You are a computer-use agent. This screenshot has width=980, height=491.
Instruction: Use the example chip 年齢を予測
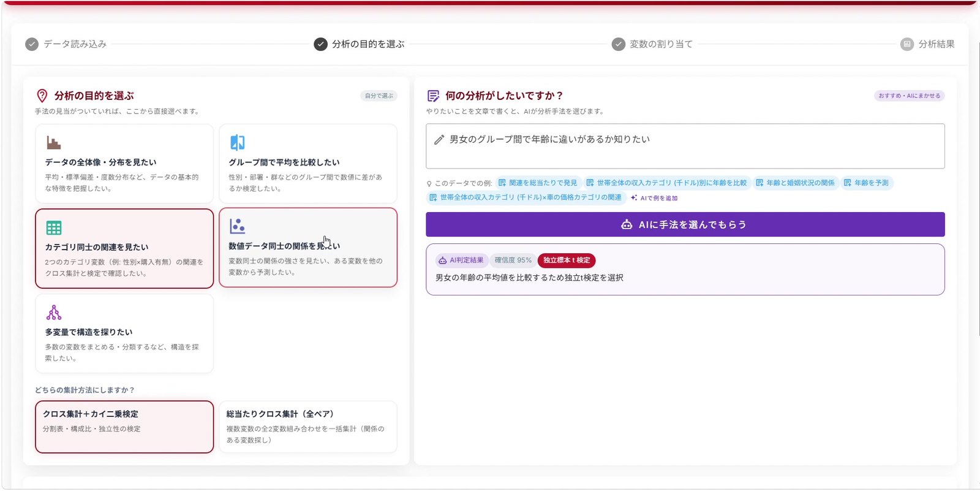click(866, 183)
